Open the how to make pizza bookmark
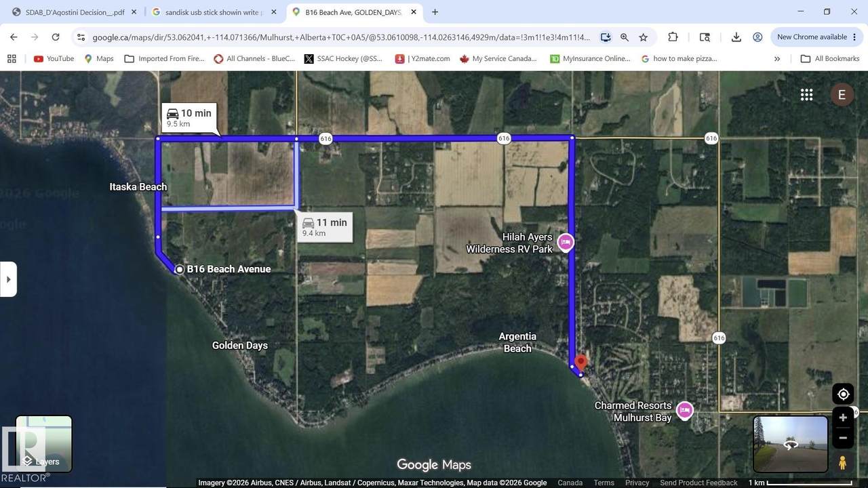The image size is (868, 488). (678, 59)
